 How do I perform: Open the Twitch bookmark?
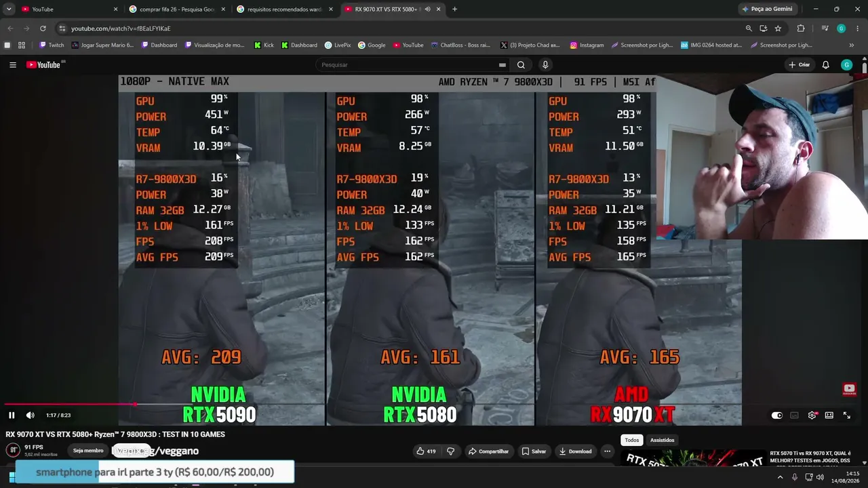coord(52,45)
